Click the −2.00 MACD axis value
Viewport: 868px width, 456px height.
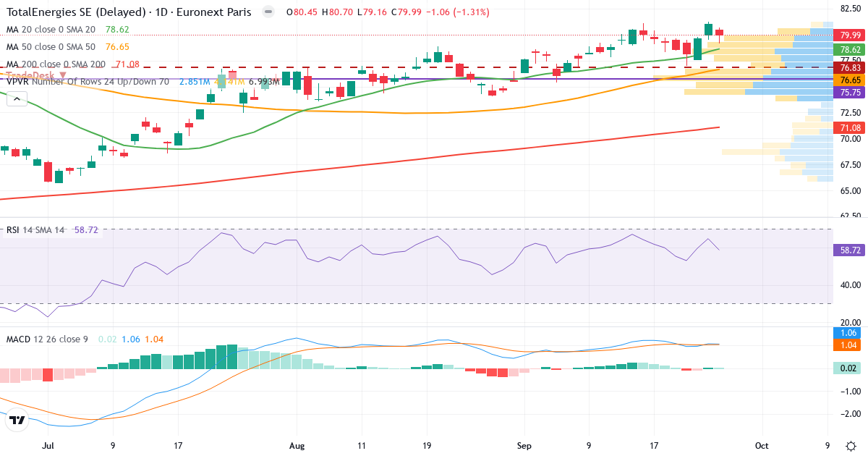[850, 414]
